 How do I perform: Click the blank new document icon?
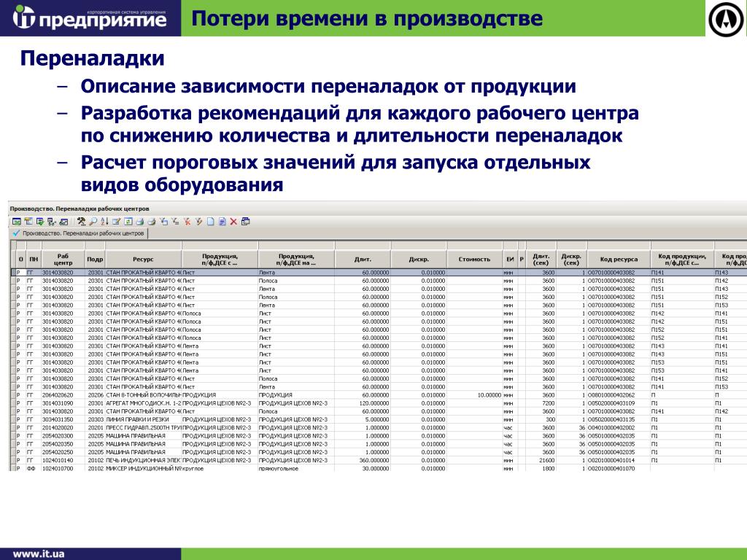(210, 222)
